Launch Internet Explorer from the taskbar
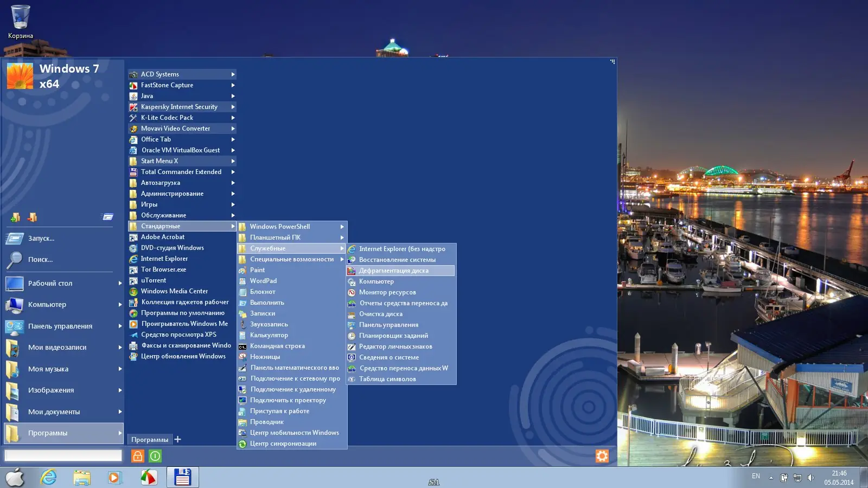This screenshot has width=868, height=488. [x=49, y=477]
